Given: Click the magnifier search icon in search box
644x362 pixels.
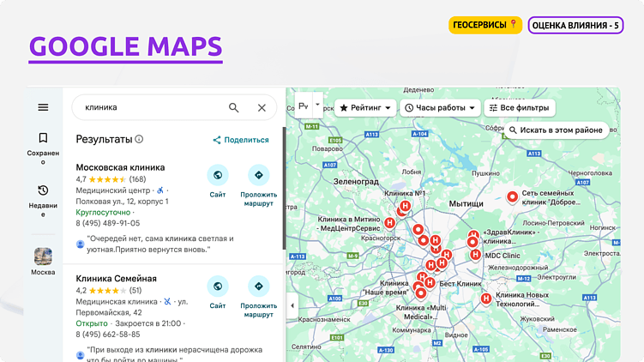Looking at the screenshot, I should coord(234,107).
